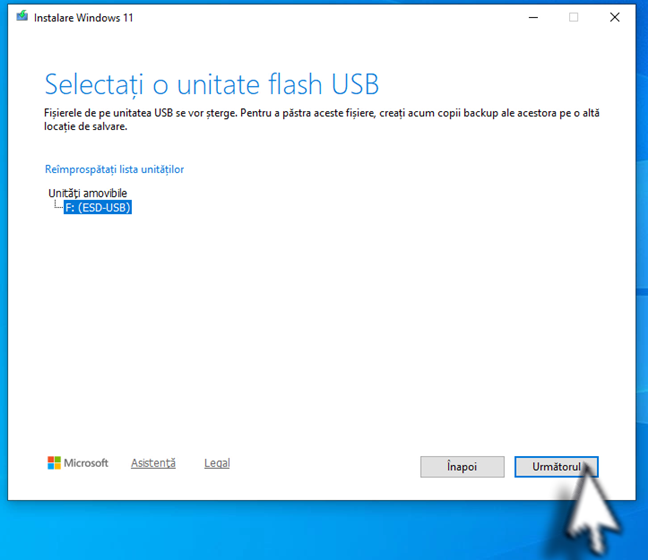This screenshot has height=560, width=648.
Task: Open the Legal link
Action: [217, 463]
